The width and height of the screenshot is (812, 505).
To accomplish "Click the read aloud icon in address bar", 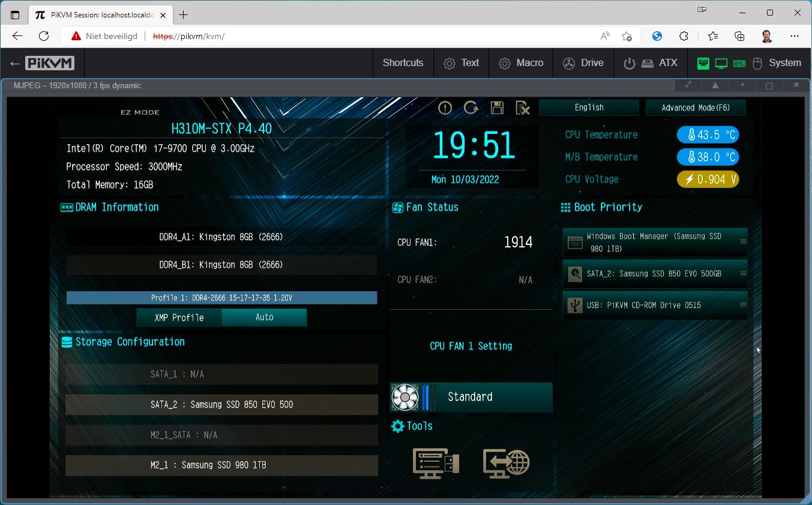I will (605, 36).
